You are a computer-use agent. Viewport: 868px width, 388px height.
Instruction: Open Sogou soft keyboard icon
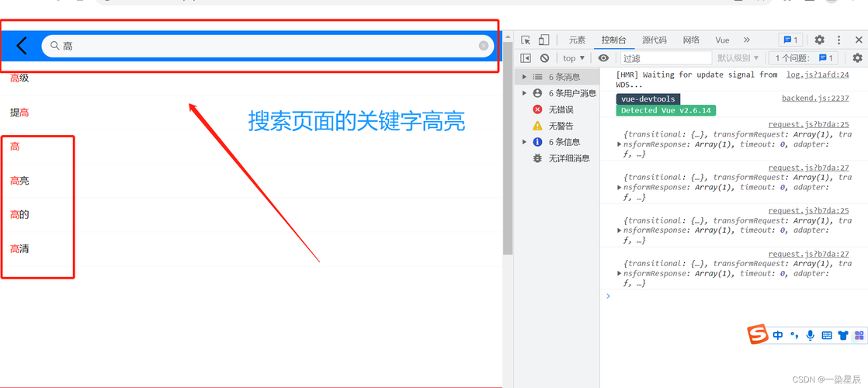pos(827,335)
